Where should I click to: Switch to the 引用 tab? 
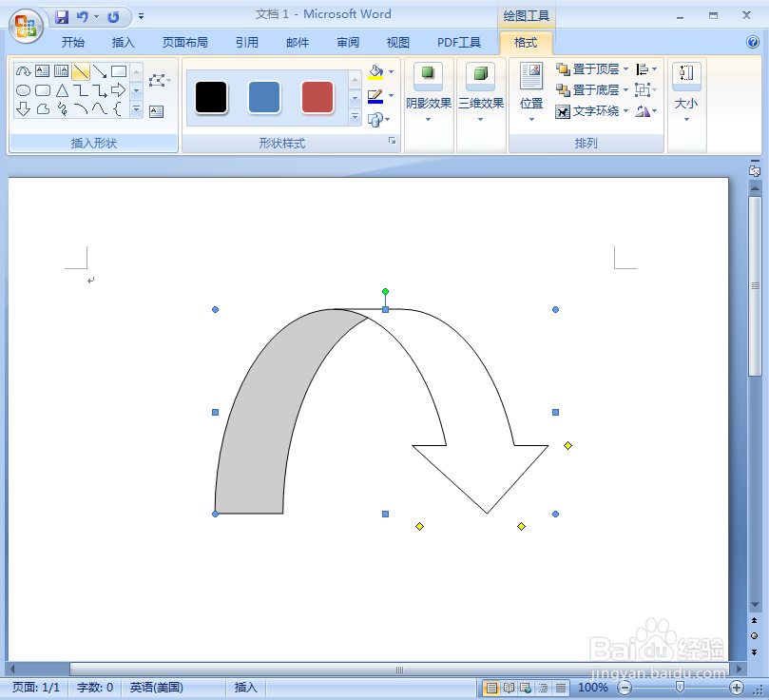[247, 43]
